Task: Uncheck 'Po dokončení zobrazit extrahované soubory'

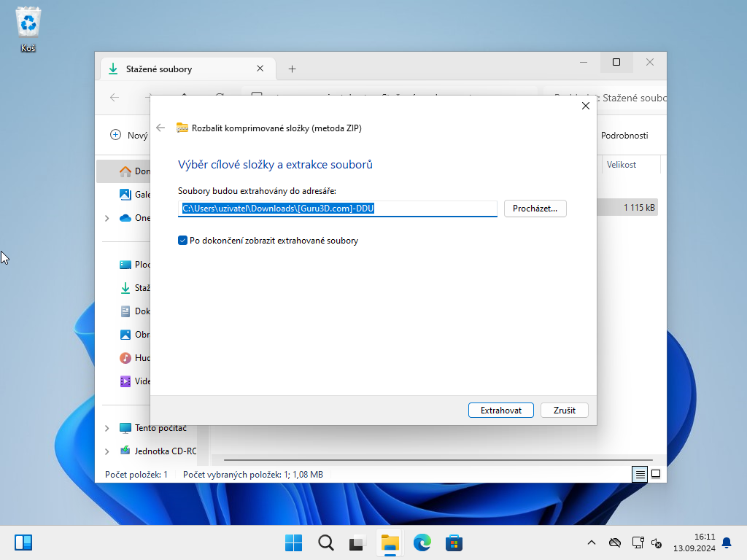Action: [183, 241]
